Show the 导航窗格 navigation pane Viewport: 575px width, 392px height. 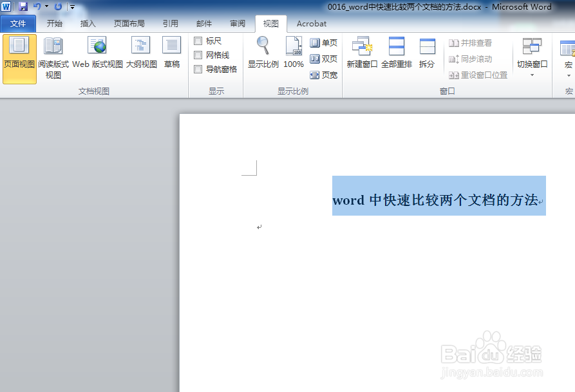(x=198, y=69)
